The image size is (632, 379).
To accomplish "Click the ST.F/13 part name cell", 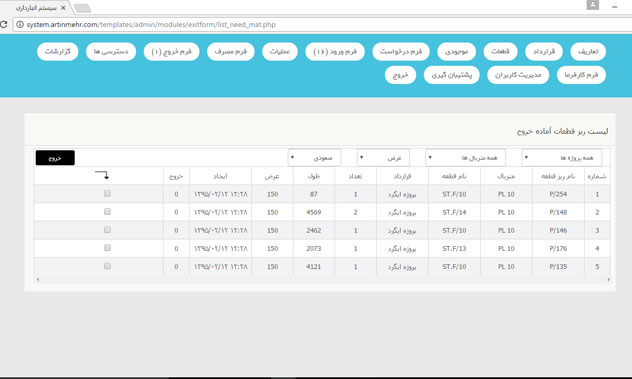I will 454,248.
